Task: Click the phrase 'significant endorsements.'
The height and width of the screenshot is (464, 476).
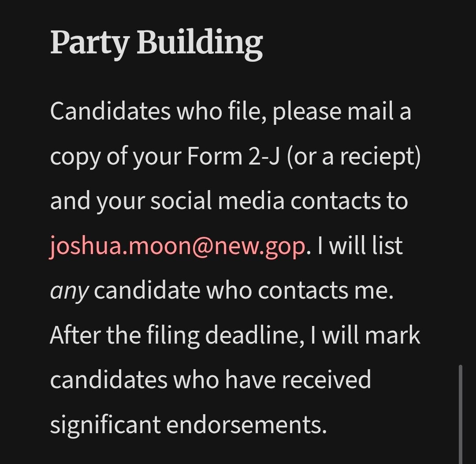Action: (188, 426)
